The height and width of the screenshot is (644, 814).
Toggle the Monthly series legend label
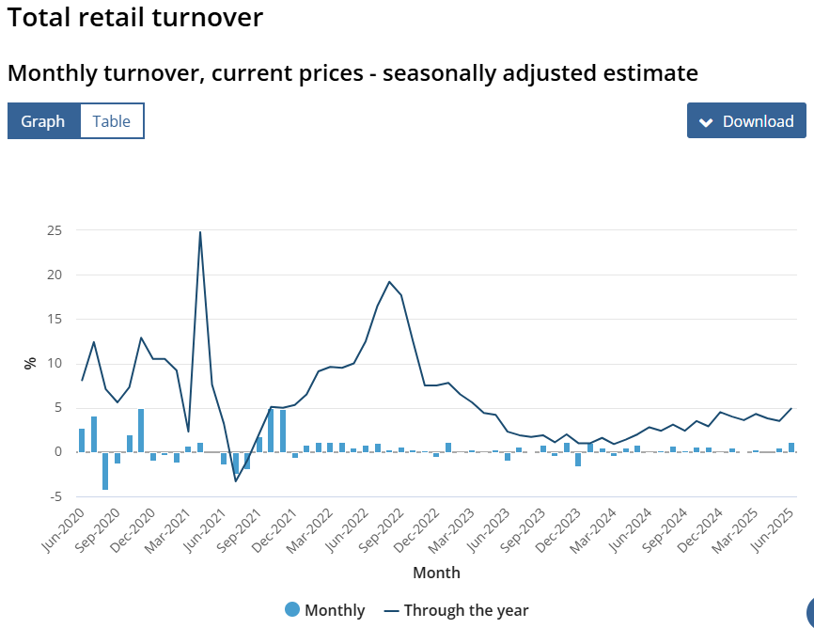[335, 610]
